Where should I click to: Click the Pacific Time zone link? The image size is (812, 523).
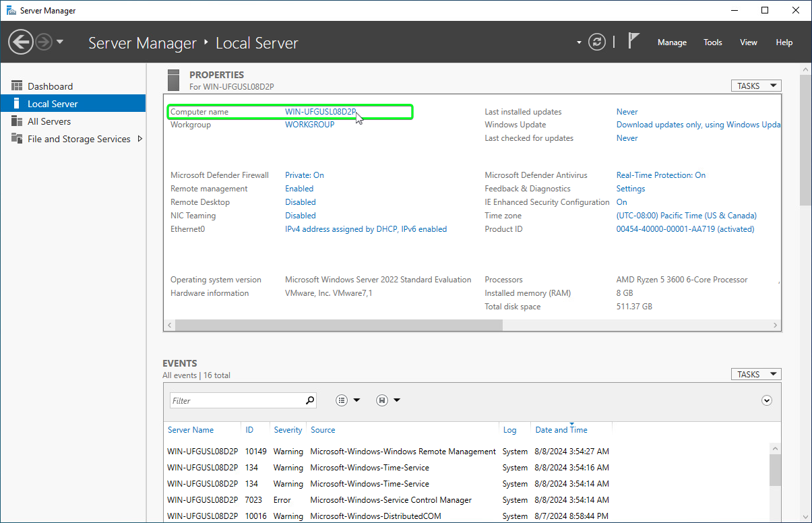tap(687, 216)
